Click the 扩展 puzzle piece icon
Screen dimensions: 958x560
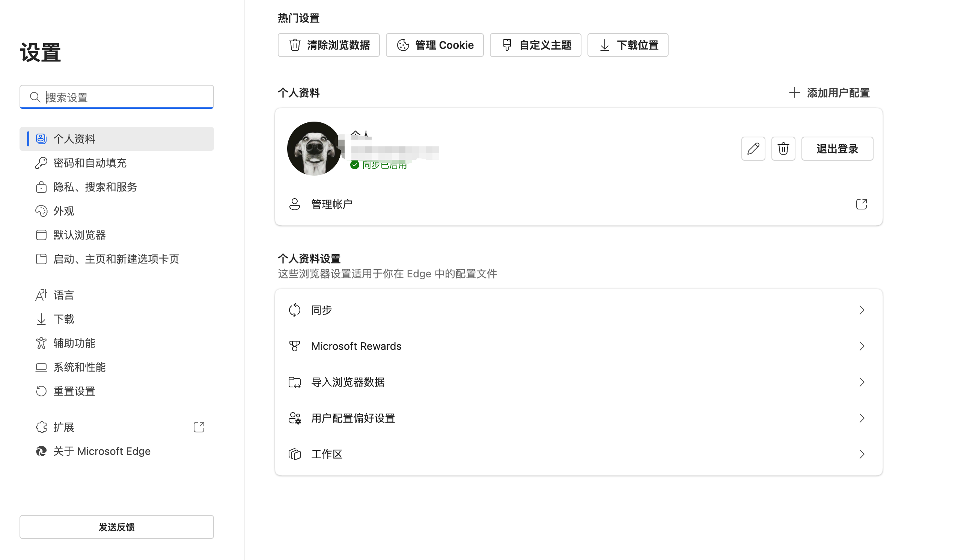[41, 427]
